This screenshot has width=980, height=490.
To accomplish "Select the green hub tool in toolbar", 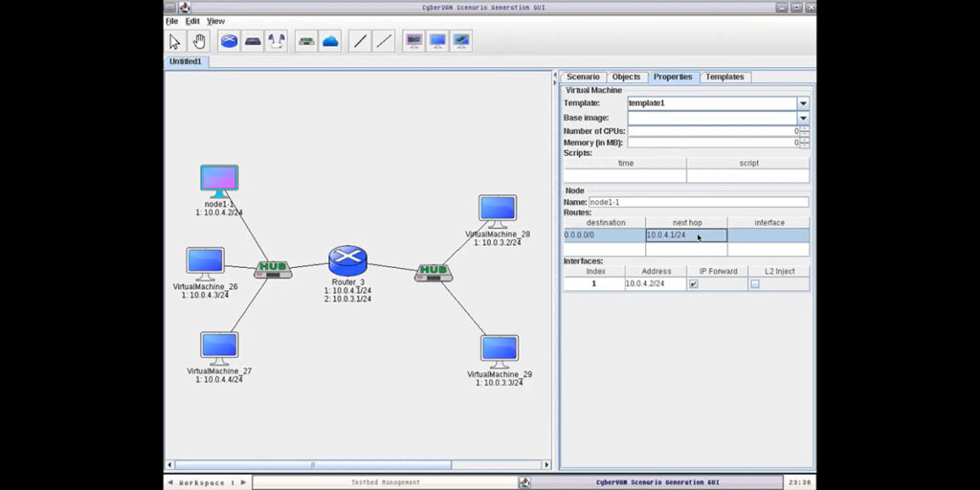I will click(x=306, y=41).
